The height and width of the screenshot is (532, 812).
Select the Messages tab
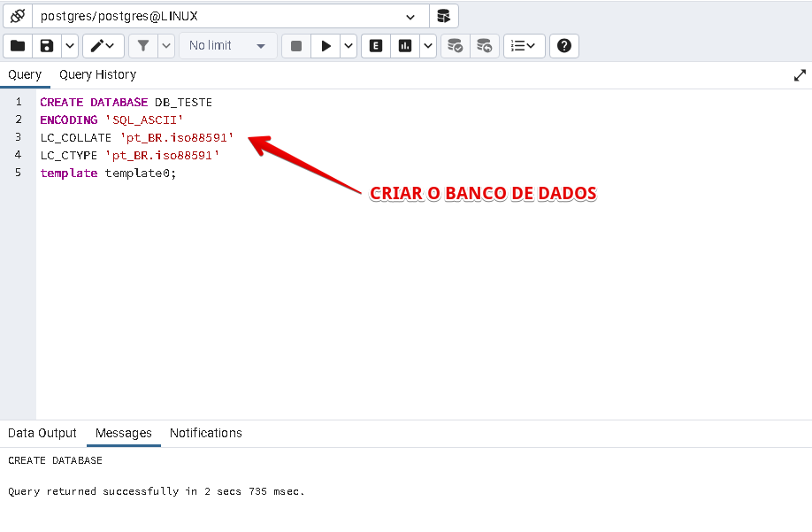pos(124,433)
